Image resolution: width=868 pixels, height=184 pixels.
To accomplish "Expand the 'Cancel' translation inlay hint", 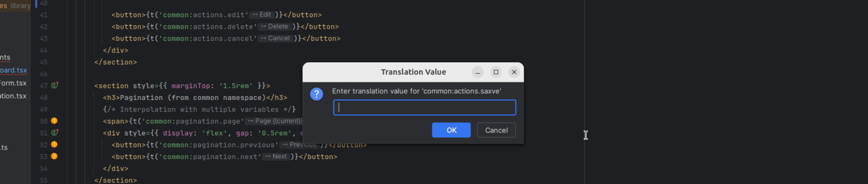I will (x=275, y=38).
